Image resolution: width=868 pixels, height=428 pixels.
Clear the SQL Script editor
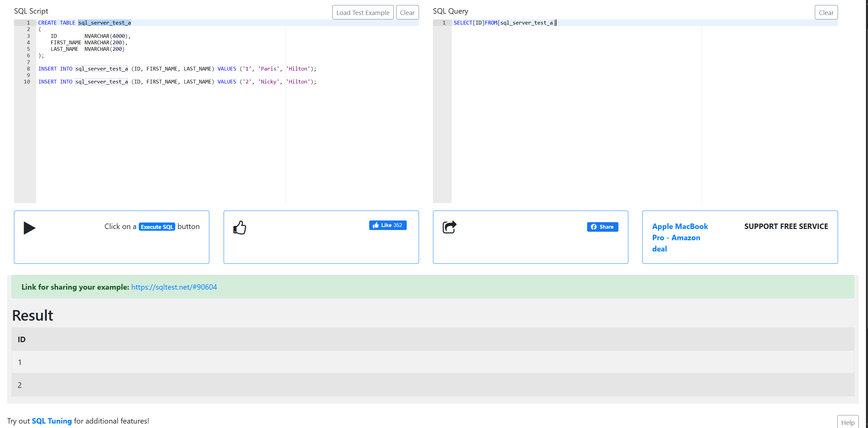pyautogui.click(x=407, y=13)
